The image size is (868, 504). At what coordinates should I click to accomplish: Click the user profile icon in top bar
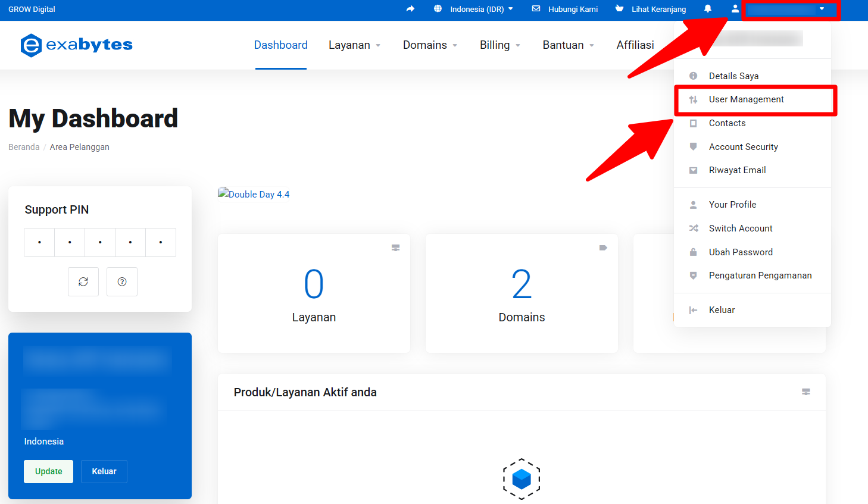click(x=735, y=9)
